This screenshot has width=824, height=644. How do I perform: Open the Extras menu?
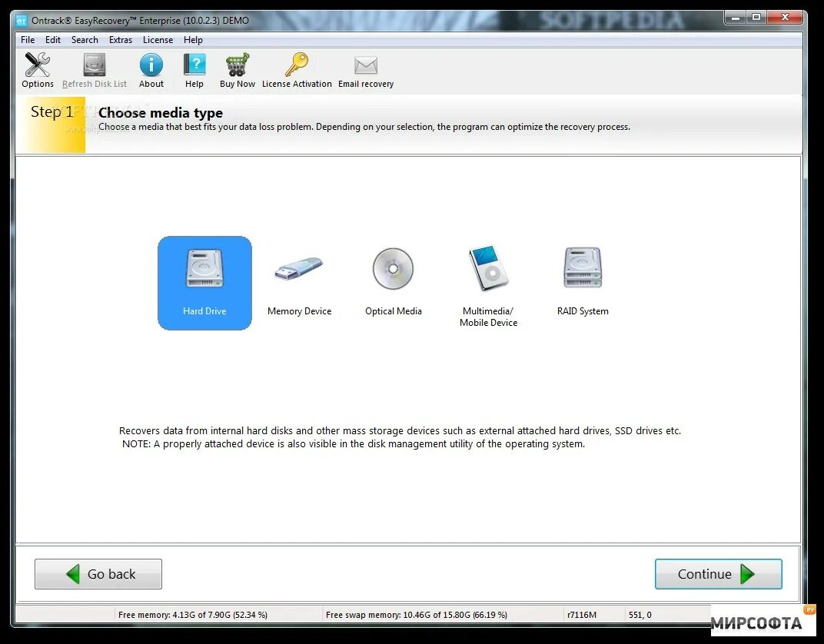121,40
